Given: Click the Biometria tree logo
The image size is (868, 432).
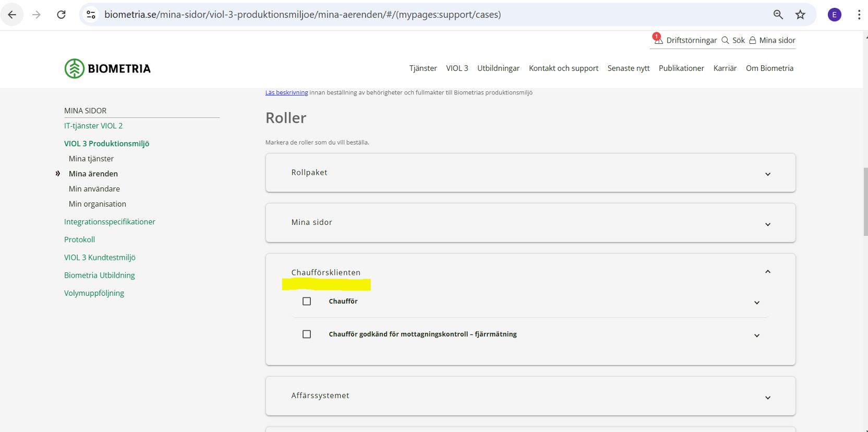Looking at the screenshot, I should 75,68.
